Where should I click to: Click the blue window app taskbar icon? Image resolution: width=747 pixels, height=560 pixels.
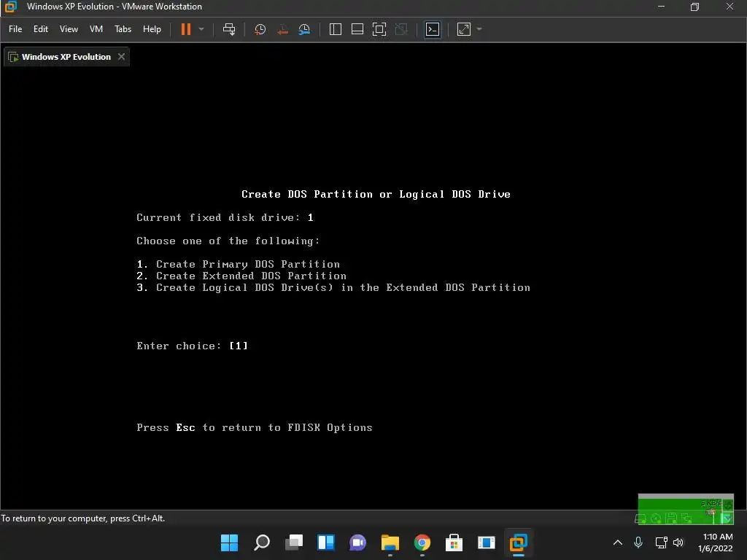pos(487,542)
